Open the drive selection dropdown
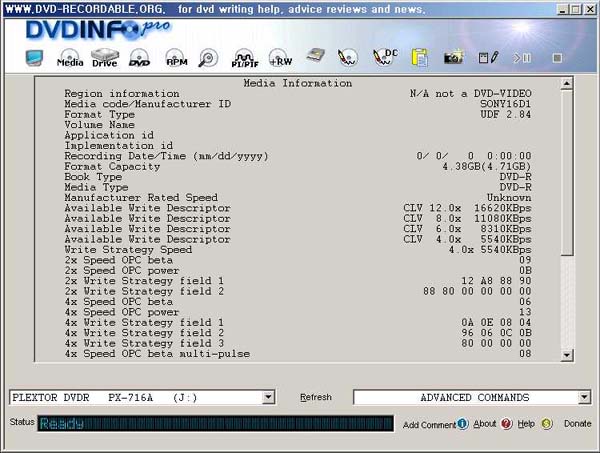 point(269,398)
